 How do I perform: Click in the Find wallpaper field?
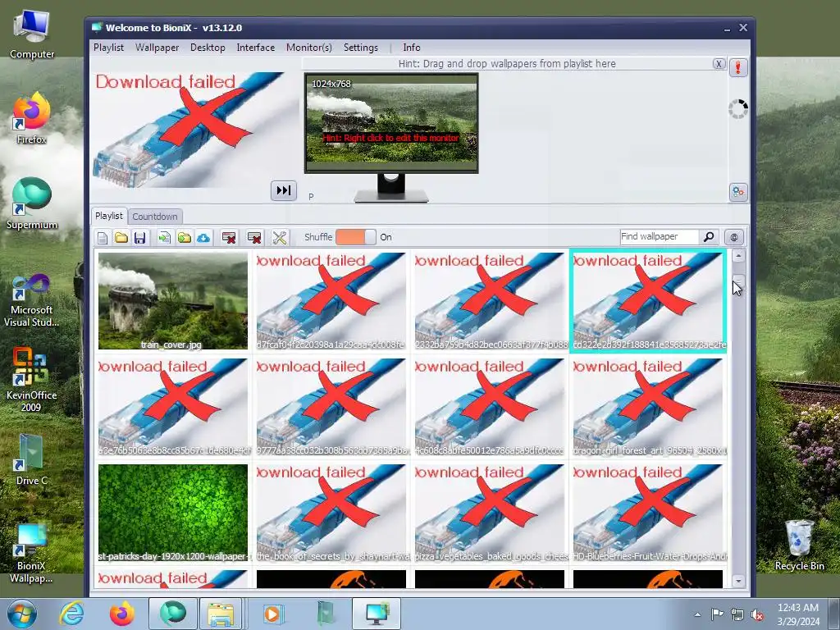point(660,236)
